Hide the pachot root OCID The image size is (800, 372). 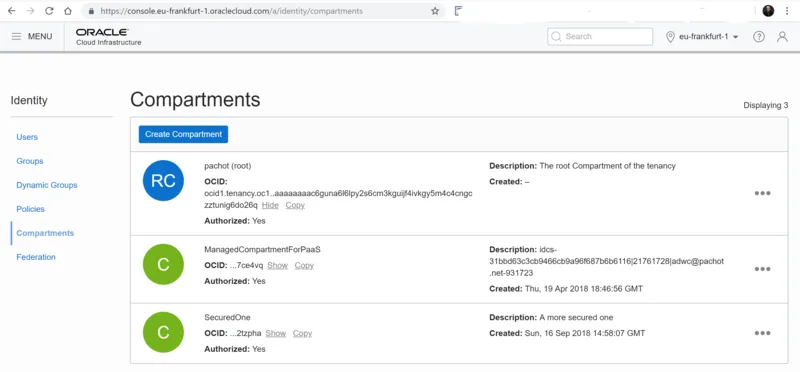pyautogui.click(x=270, y=205)
